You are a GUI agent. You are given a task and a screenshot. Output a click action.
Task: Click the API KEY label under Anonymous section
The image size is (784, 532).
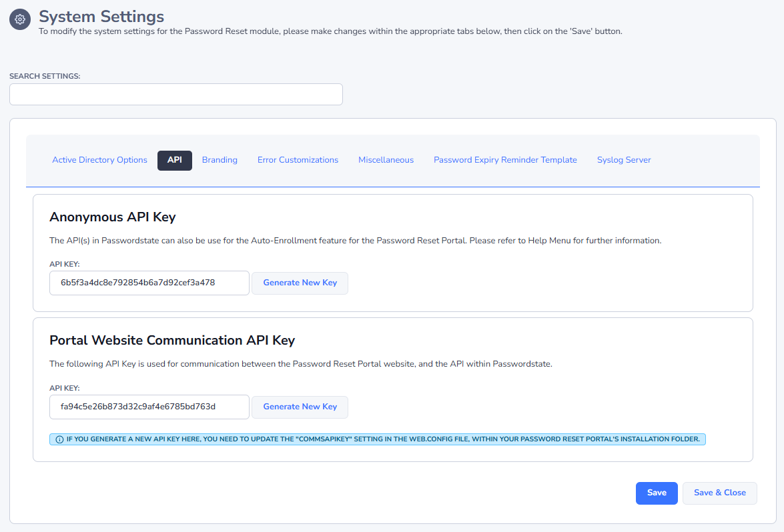pyautogui.click(x=65, y=264)
